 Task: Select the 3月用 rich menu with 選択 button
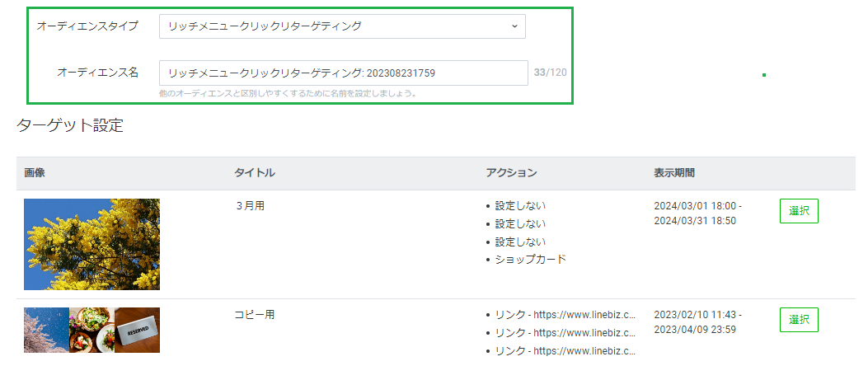(798, 211)
